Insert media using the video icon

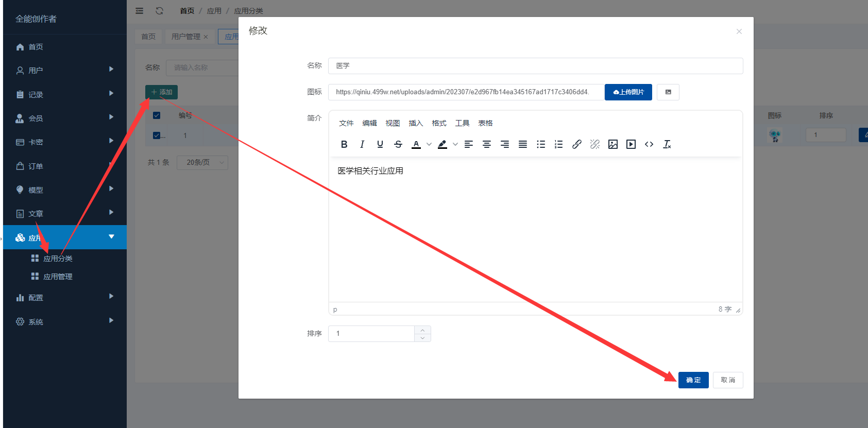(631, 144)
